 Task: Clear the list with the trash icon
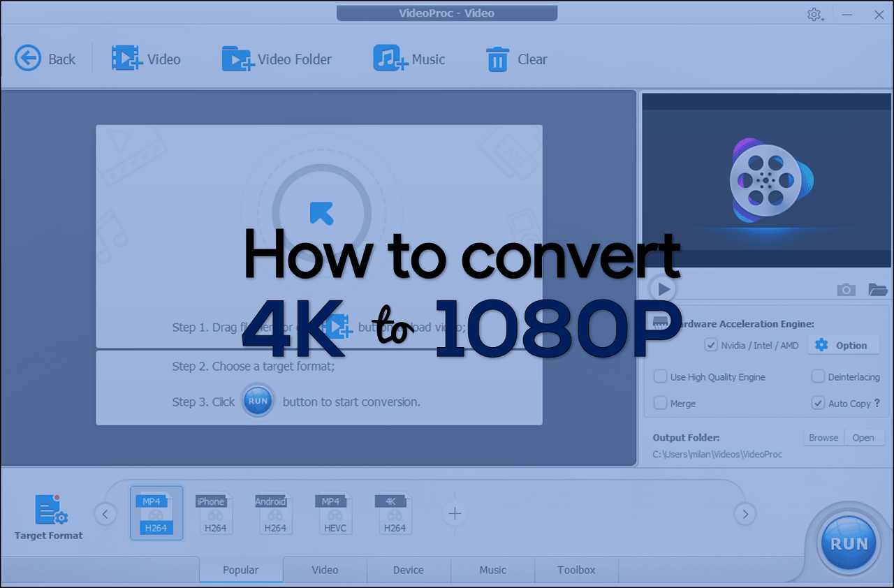tap(517, 59)
